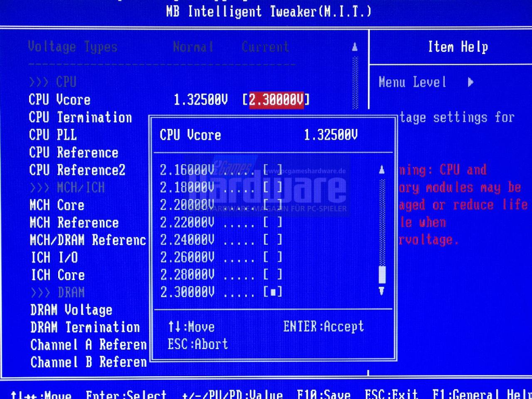Image resolution: width=532 pixels, height=399 pixels.
Task: Click the Enter:Select footer hint
Action: pos(126,394)
